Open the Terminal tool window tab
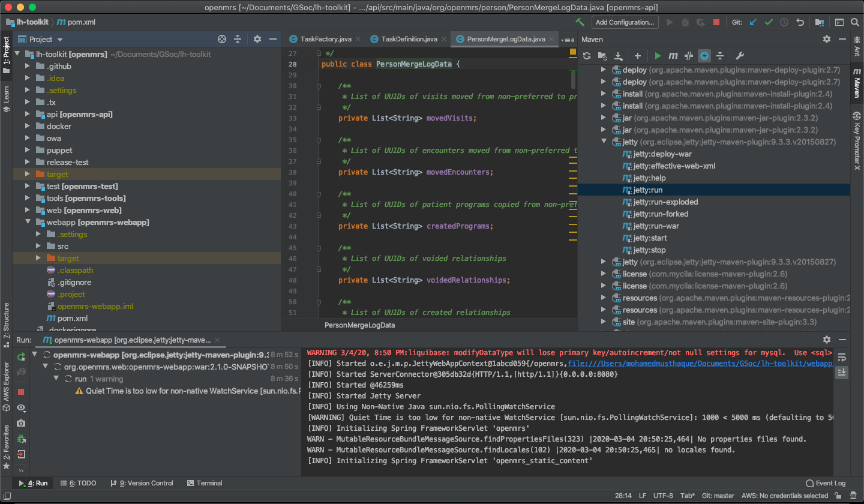864x504 pixels. (205, 483)
